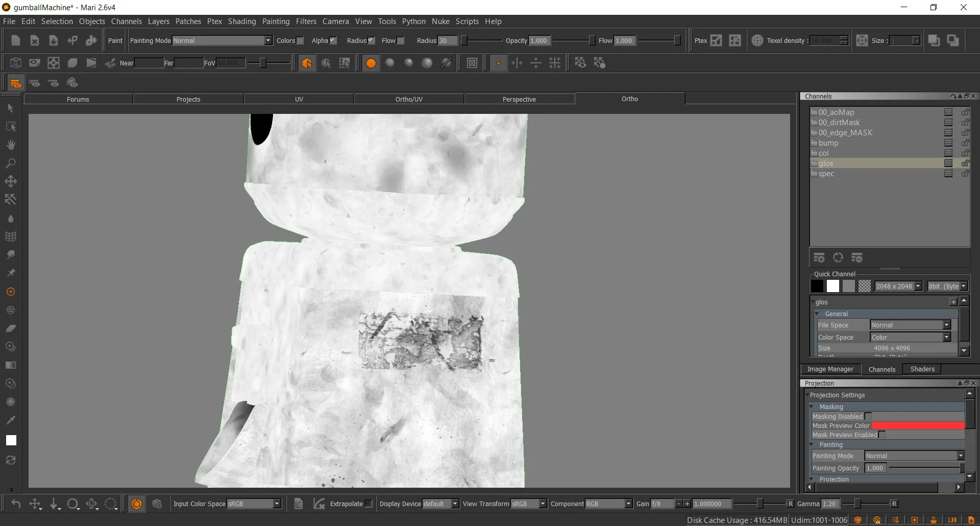
Task: Open the Shading menu
Action: coord(241,21)
